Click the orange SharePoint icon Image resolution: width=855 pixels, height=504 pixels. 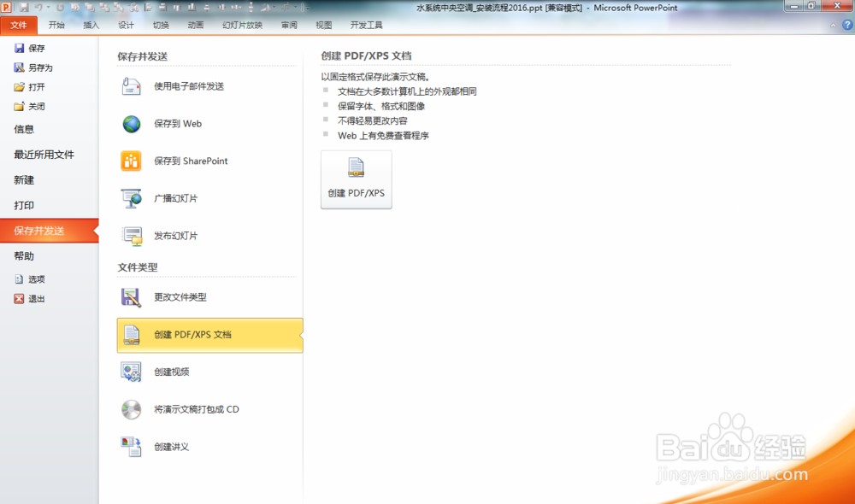tap(131, 161)
